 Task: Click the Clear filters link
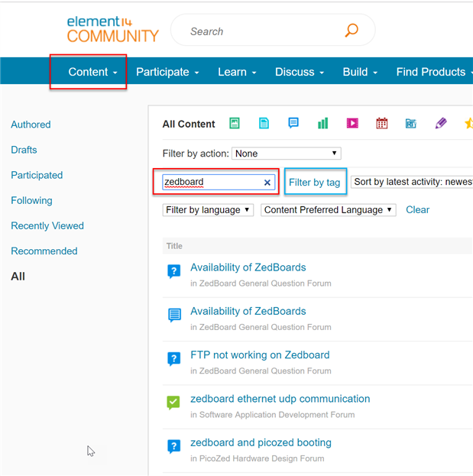(417, 210)
